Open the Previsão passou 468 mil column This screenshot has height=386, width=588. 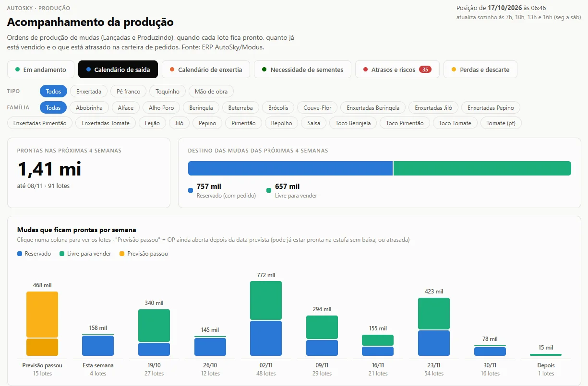[42, 324]
